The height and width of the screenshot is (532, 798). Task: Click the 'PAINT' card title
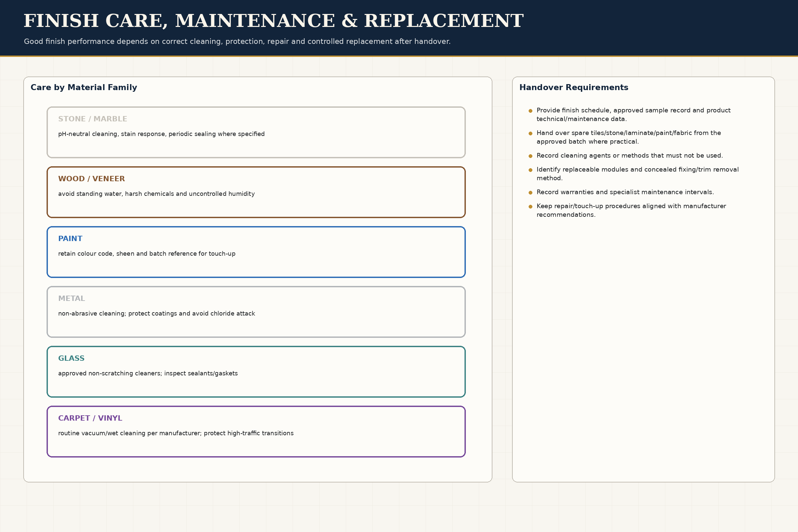click(x=70, y=238)
